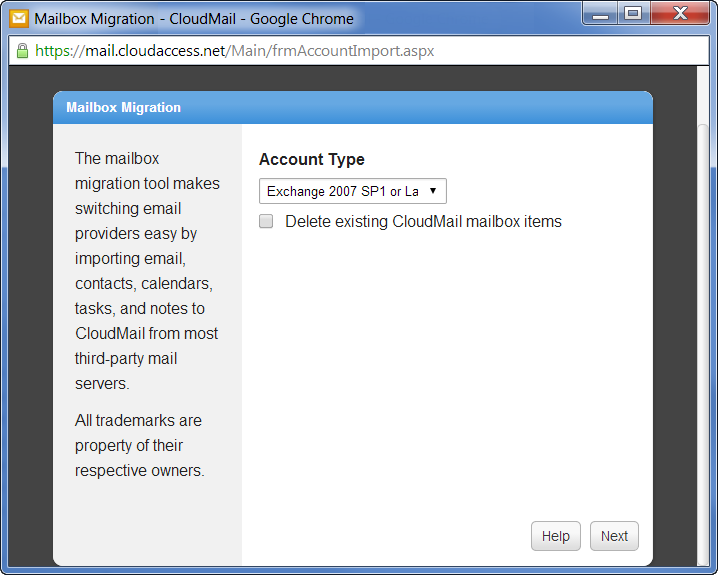718x575 pixels.
Task: Click the migration tool description paragraph
Action: point(147,271)
